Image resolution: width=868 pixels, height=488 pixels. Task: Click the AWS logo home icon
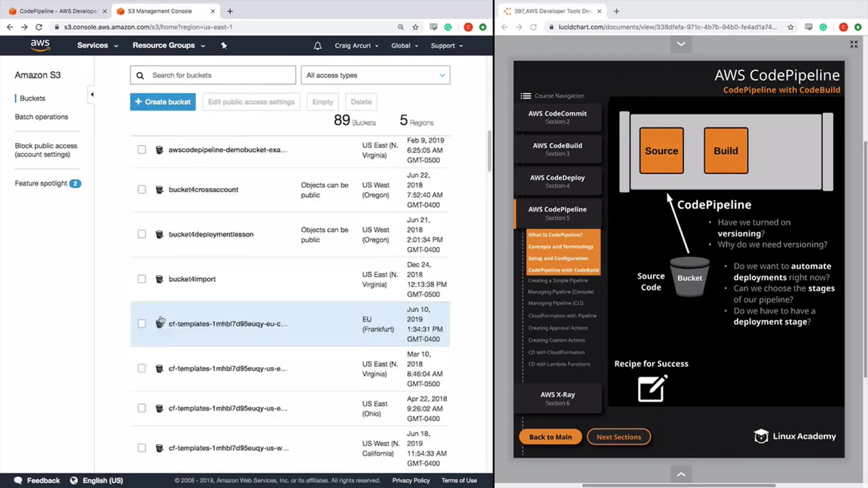(40, 45)
